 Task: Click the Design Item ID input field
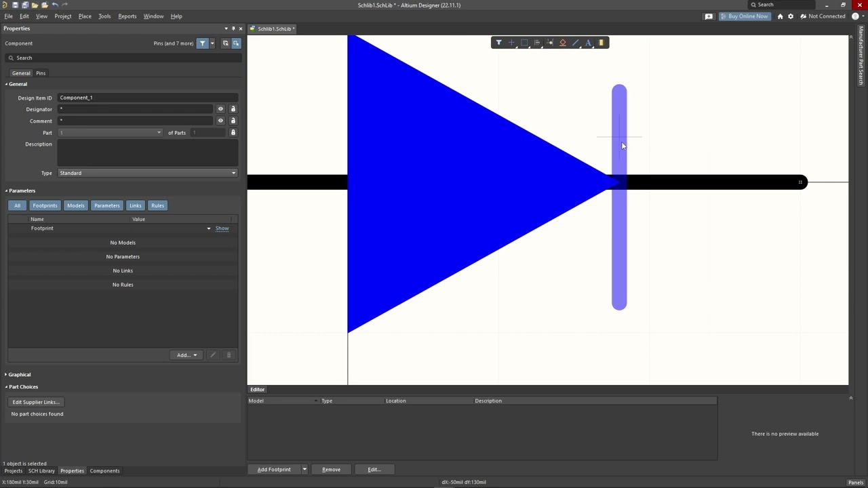(148, 98)
